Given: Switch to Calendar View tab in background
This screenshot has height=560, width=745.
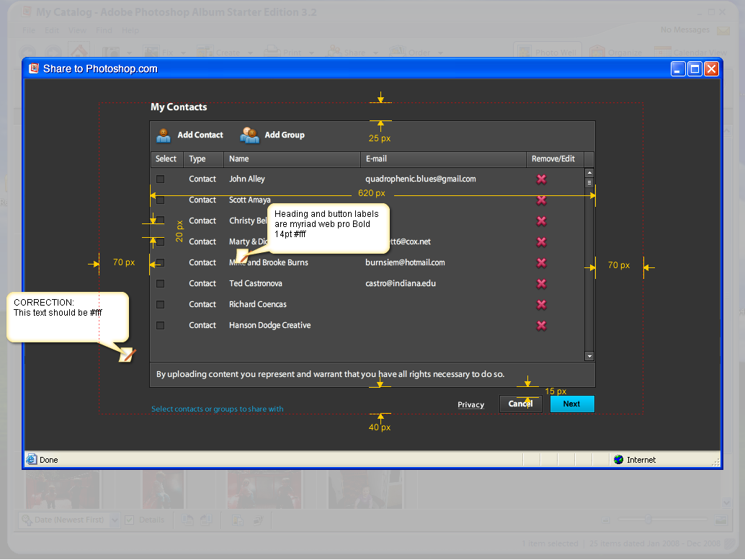Looking at the screenshot, I should [x=691, y=52].
